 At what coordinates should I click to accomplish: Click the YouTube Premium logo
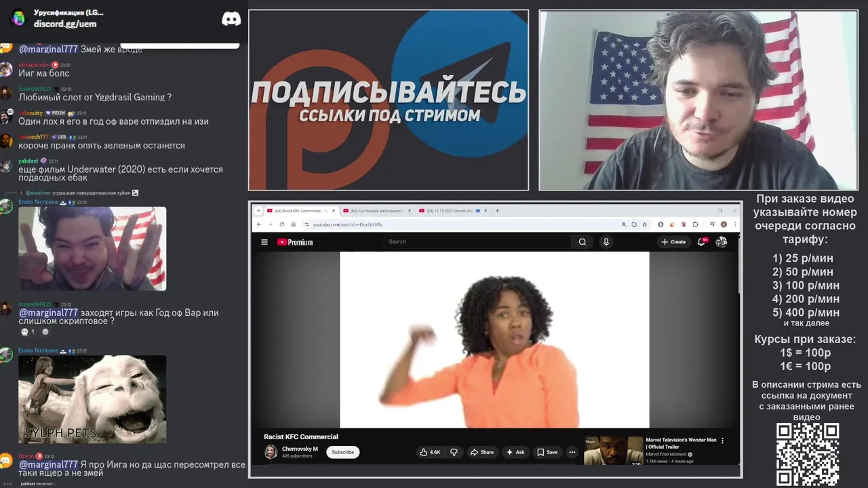(x=295, y=242)
